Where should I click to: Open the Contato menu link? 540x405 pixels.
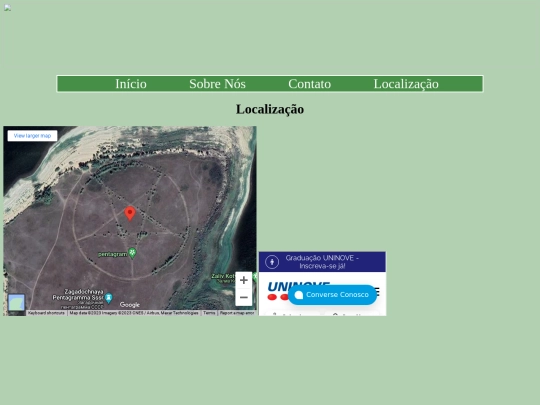pos(310,84)
